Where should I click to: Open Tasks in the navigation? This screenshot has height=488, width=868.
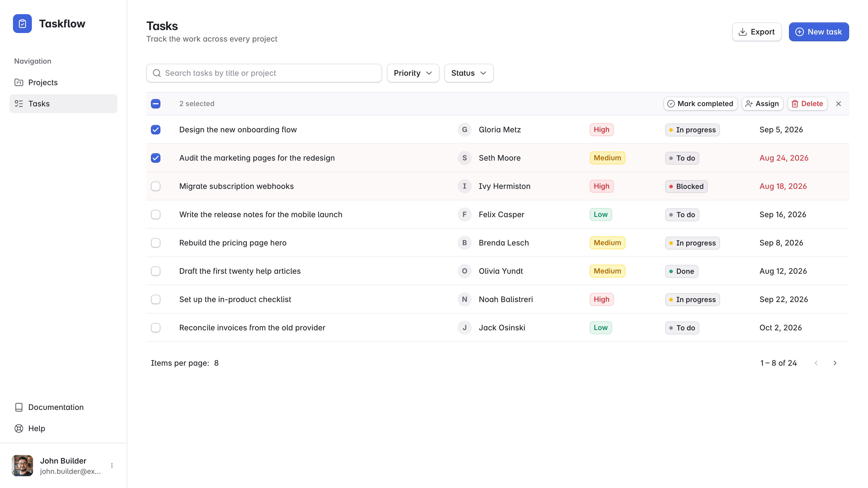coord(63,104)
